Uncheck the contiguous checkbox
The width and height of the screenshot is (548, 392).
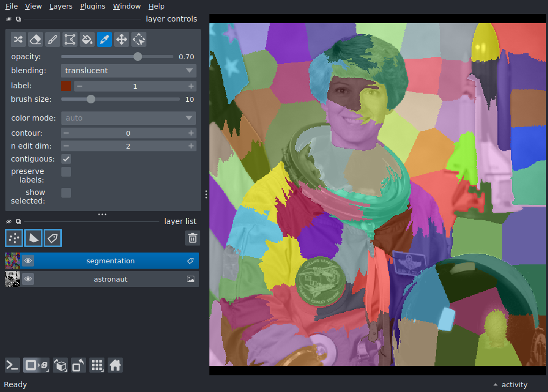point(66,159)
